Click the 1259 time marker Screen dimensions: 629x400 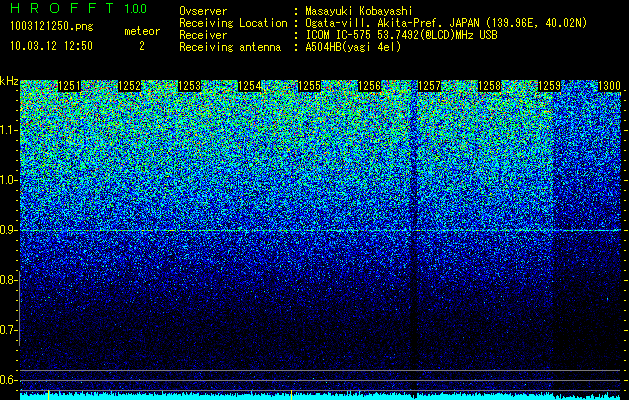(549, 86)
